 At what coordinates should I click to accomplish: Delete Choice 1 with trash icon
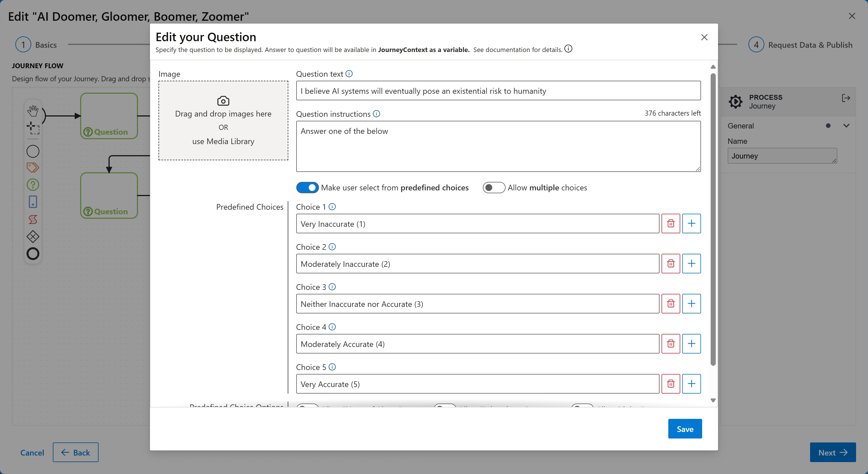[671, 224]
